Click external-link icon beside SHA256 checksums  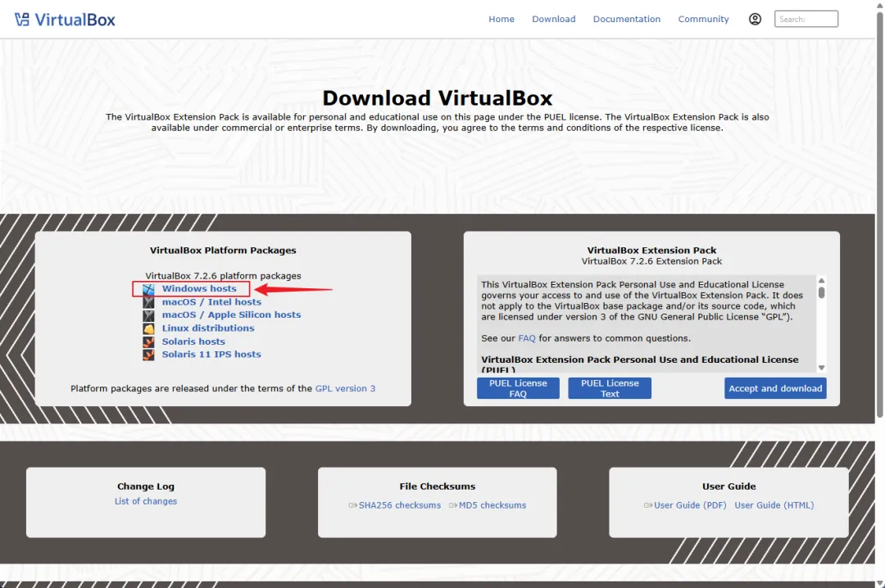[x=352, y=505]
